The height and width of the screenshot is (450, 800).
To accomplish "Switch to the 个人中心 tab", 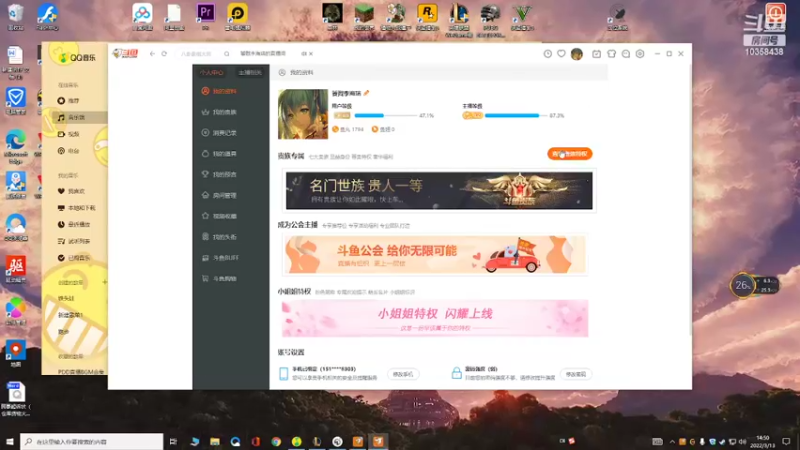I will (x=211, y=72).
